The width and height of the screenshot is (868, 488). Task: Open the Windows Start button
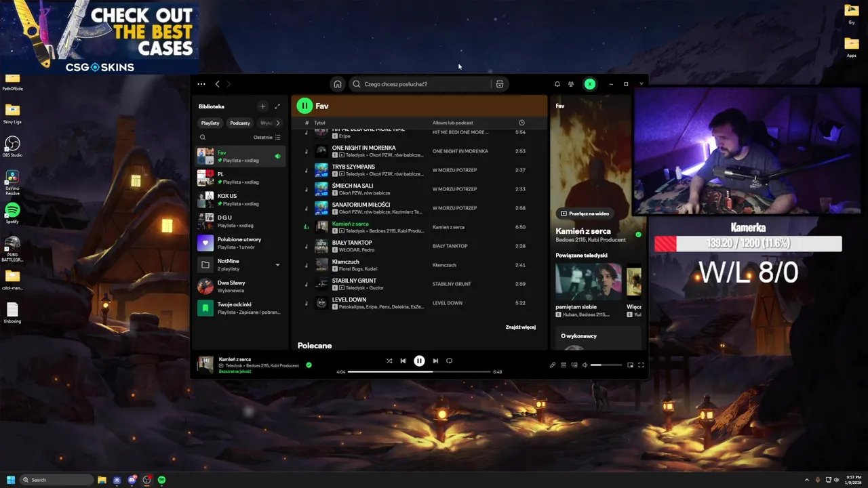[11, 480]
